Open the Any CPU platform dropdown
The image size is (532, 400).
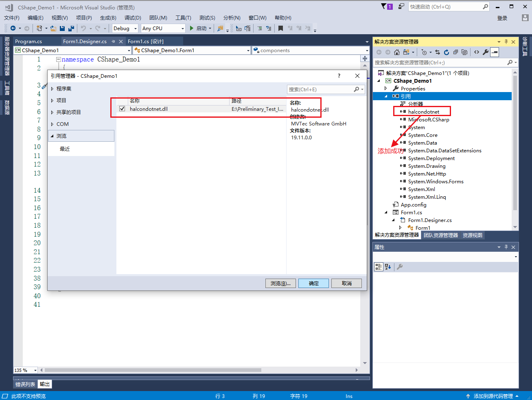pyautogui.click(x=182, y=29)
